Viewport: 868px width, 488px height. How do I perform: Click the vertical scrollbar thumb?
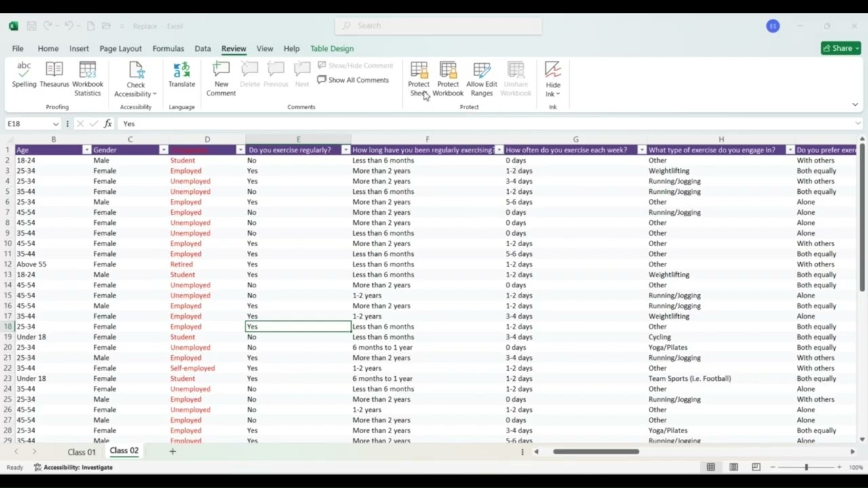click(x=862, y=218)
